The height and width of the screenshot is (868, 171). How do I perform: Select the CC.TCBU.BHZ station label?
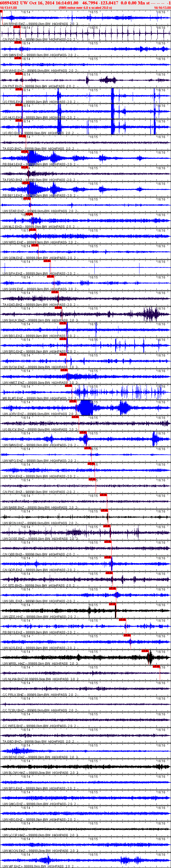pos(14,711)
